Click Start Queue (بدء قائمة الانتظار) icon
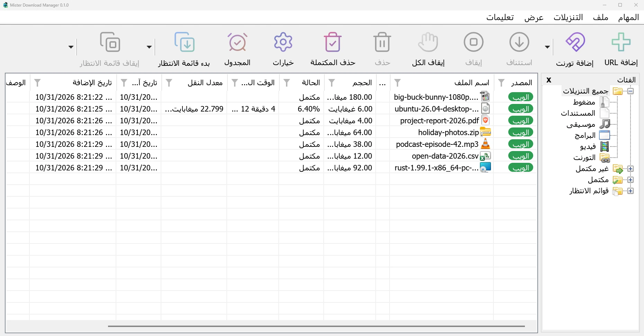The image size is (644, 336). [185, 42]
